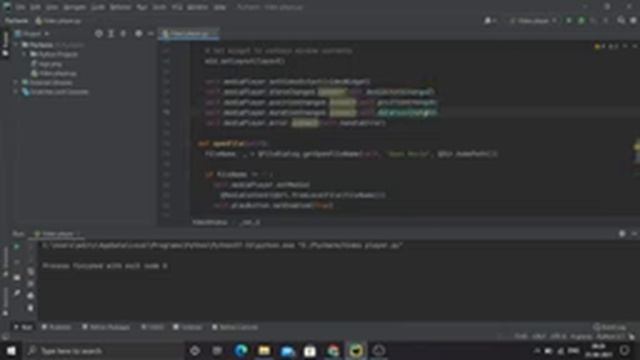640x360 pixels.
Task: Click the Search Everywhere magnifier icon
Action: [621, 20]
